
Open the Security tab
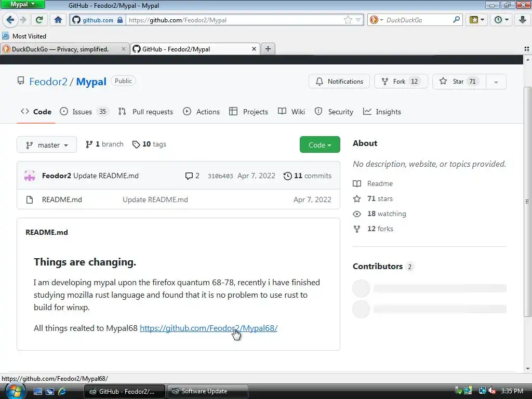(334, 112)
